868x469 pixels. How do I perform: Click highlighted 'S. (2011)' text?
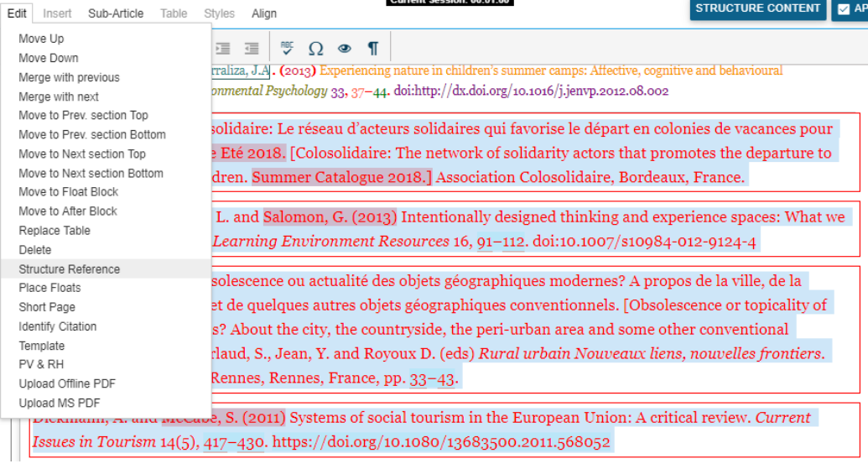coord(255,418)
